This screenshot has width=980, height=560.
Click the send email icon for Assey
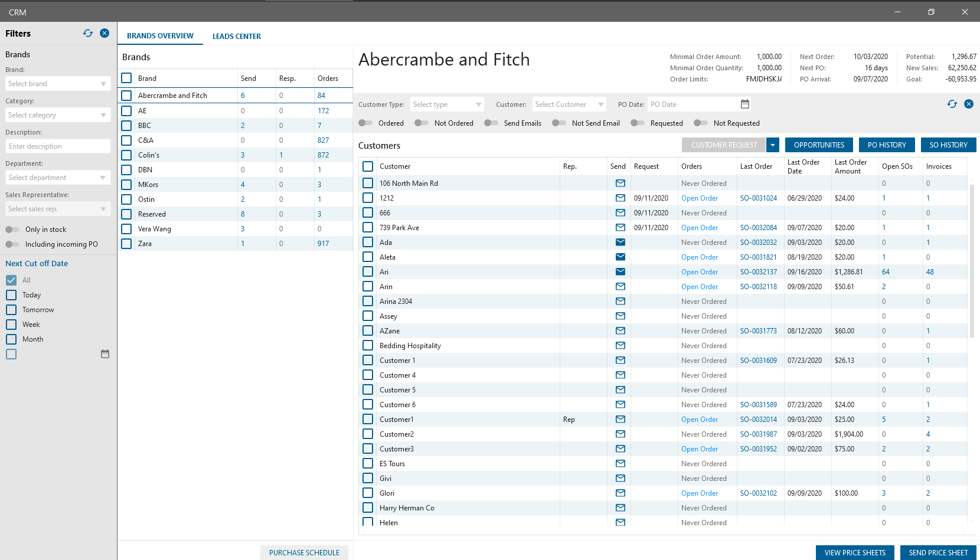click(620, 316)
